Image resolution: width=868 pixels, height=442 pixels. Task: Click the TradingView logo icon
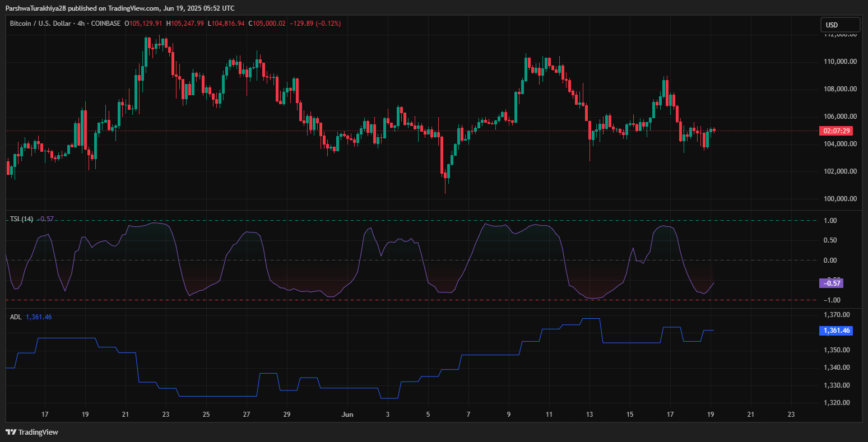click(11, 432)
